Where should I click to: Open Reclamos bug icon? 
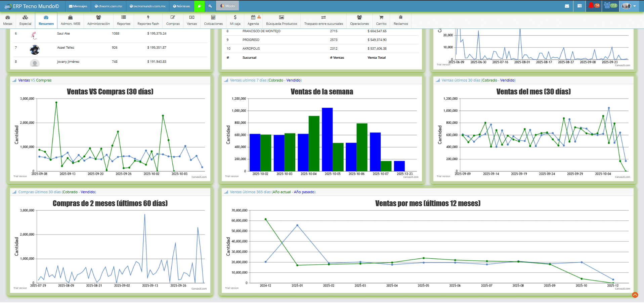(400, 20)
